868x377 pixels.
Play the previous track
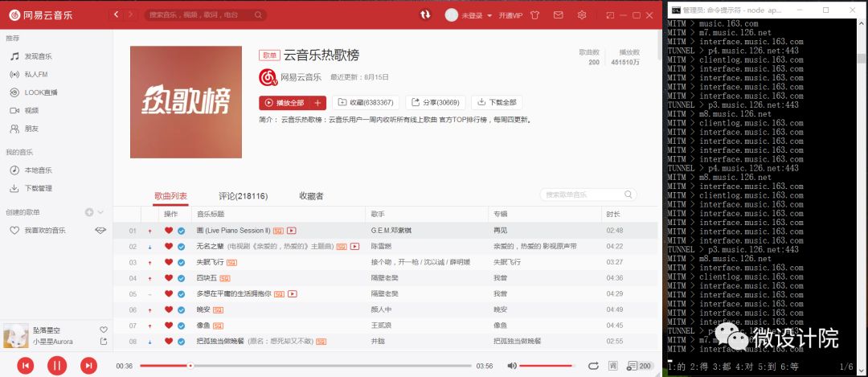[25, 366]
